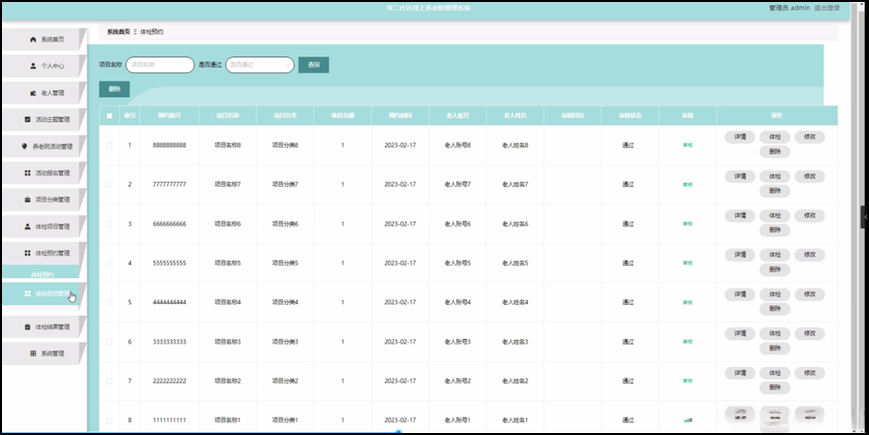
Task: Click the cell 老人姓名5
Action: pos(515,263)
